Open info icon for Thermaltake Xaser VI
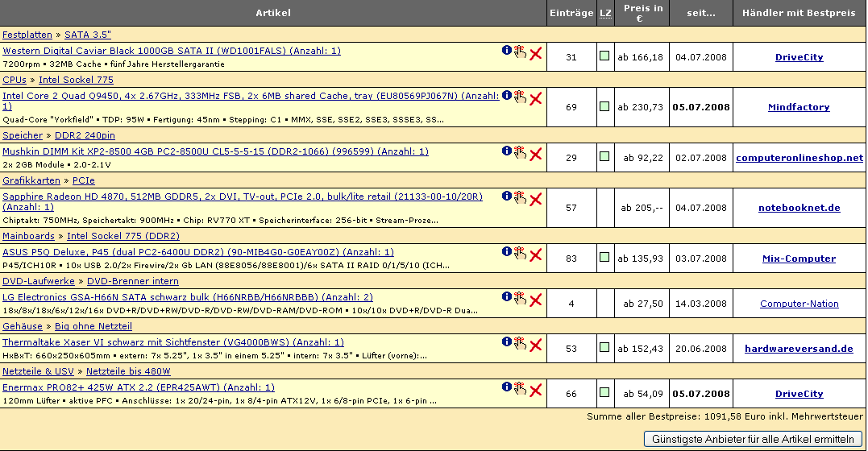The height and width of the screenshot is (451, 868). point(506,342)
